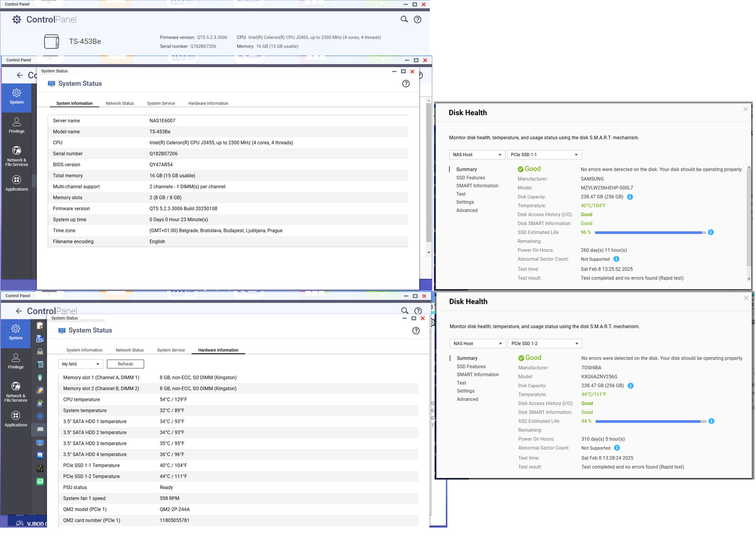Select Summary in the PCIe SSD 1-2 Disk Health
The height and width of the screenshot is (549, 756).
pyautogui.click(x=467, y=358)
